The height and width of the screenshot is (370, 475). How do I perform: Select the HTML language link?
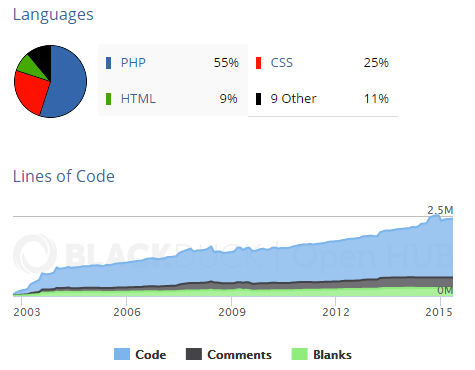click(x=138, y=99)
